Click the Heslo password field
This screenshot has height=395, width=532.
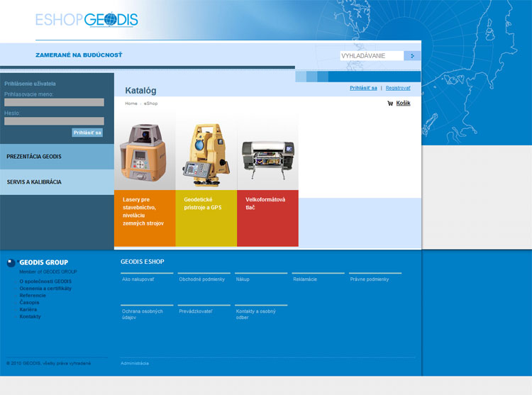click(55, 121)
